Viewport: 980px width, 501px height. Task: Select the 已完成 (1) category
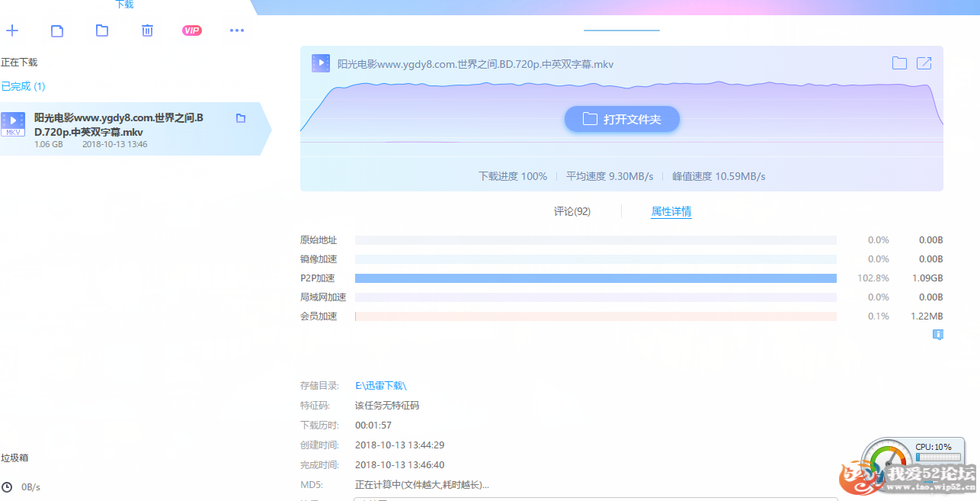click(x=23, y=86)
